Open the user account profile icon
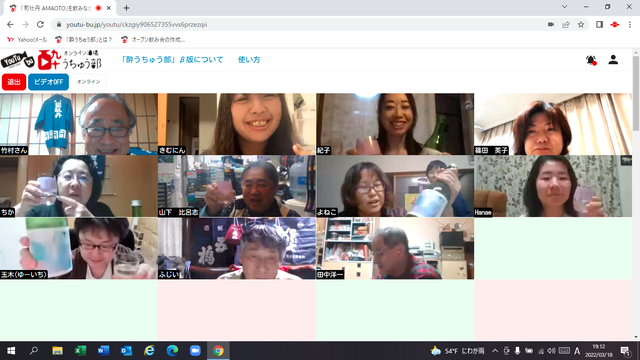 (613, 60)
